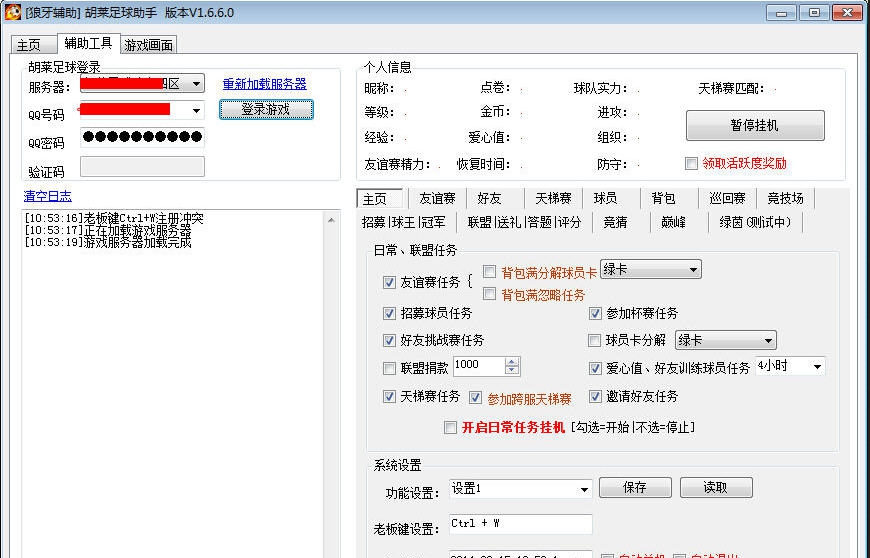
Task: Enable 开启日常任务挂机 checkbox
Action: [451, 428]
